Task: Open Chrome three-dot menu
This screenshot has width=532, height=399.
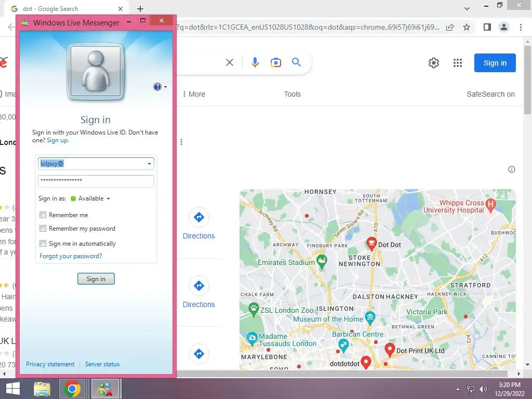Action: click(x=521, y=27)
